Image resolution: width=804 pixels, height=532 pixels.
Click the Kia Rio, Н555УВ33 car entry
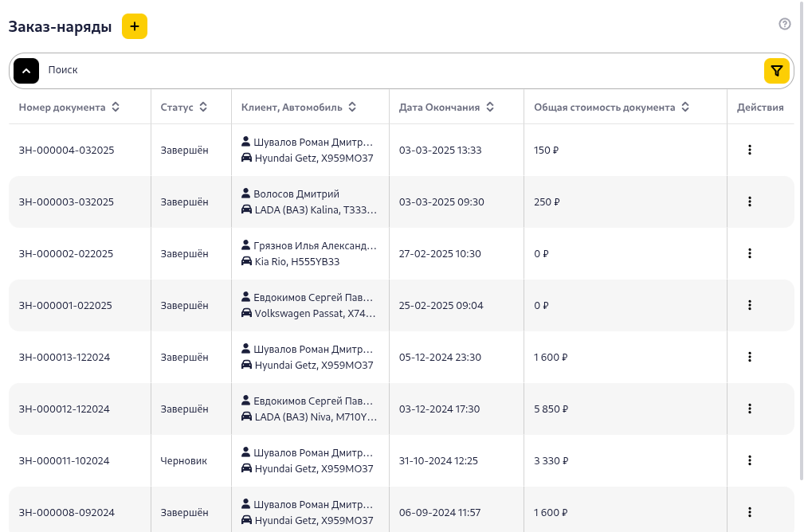point(296,262)
